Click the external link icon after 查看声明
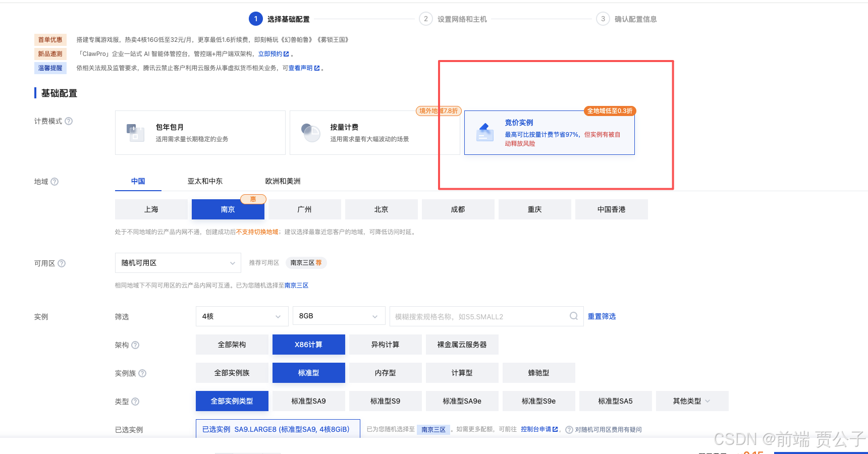The image size is (868, 454). pyautogui.click(x=317, y=68)
